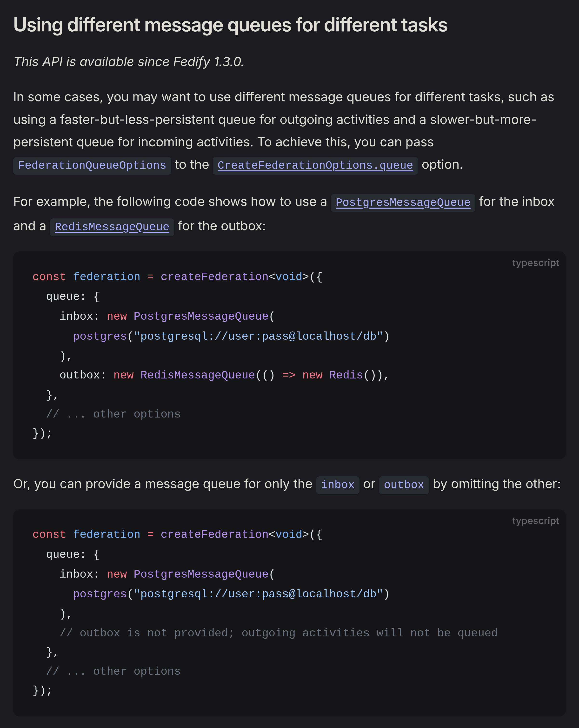Open the CreateFederationOptions.queue link
Image resolution: width=579 pixels, height=728 pixels.
coord(315,165)
